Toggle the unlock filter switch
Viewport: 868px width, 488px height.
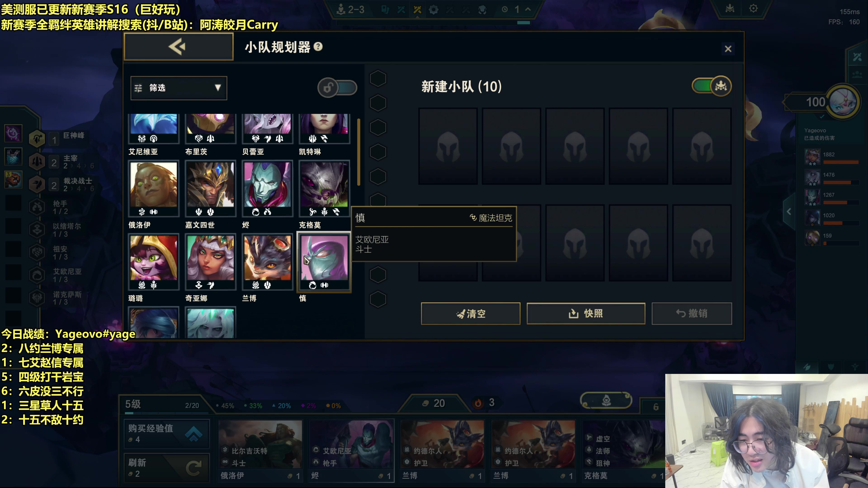click(x=337, y=88)
